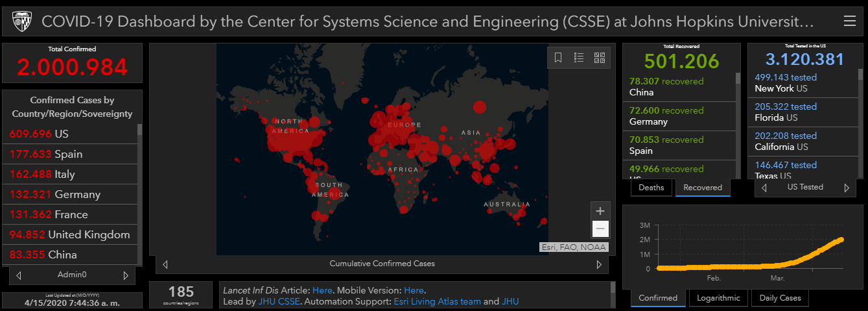Click the Total Recovered 501.206 figure
868x311 pixels.
coord(681,61)
